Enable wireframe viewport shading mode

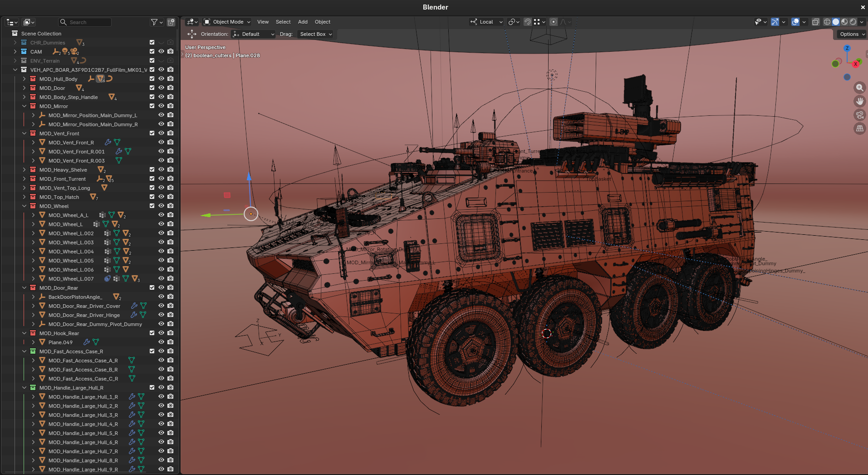[827, 22]
